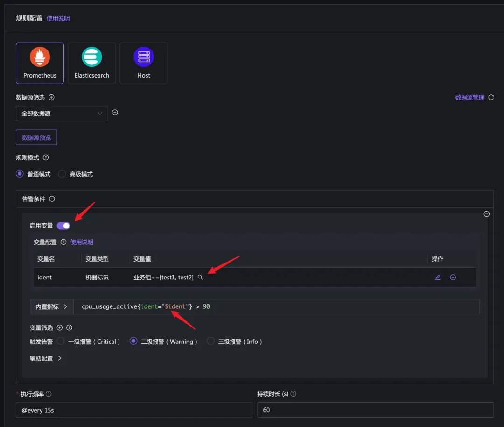504x427 pixels.
Task: Click plus icon beside 数据源筛选
Action: click(52, 98)
